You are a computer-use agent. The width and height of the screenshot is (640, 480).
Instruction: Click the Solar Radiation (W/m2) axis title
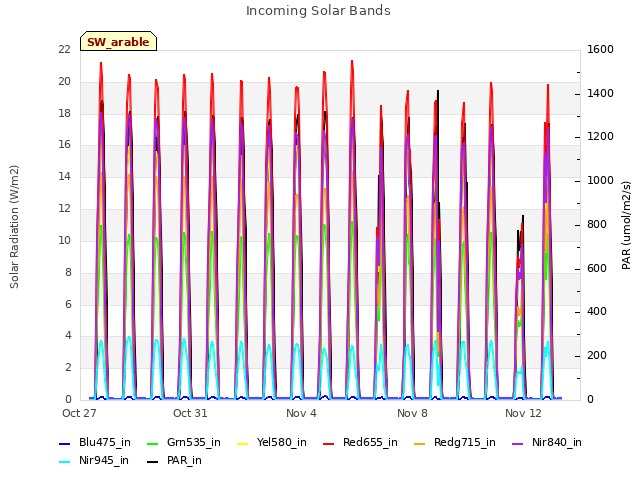[14, 227]
